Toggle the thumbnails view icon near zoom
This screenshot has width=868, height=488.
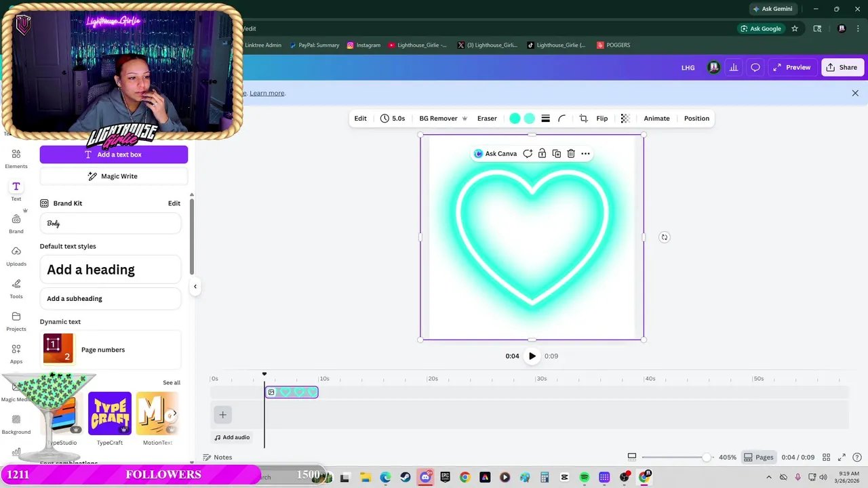coord(632,457)
